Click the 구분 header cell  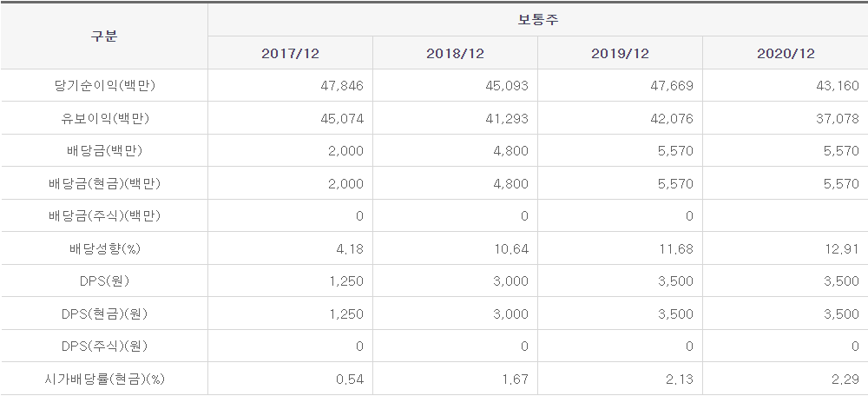[104, 36]
